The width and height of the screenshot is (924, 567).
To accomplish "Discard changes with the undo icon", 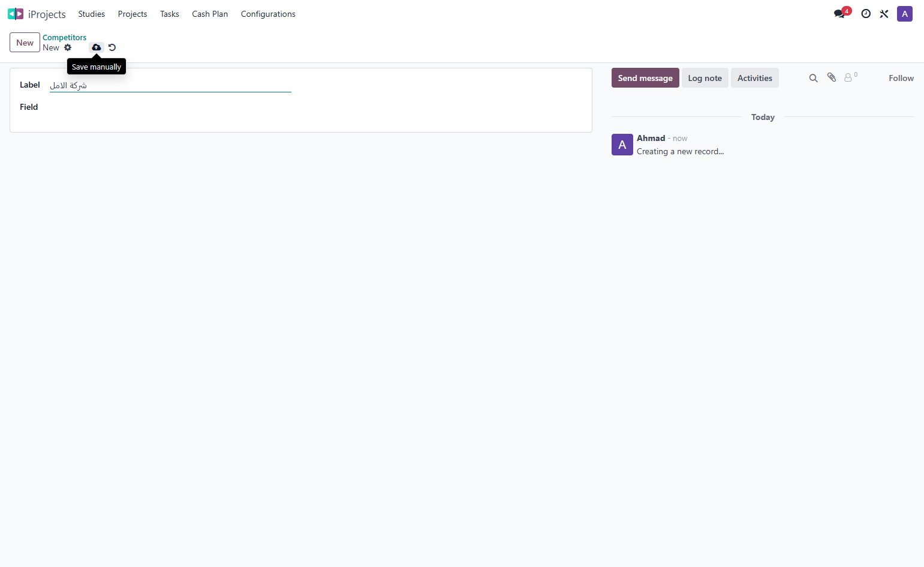I will click(x=112, y=47).
